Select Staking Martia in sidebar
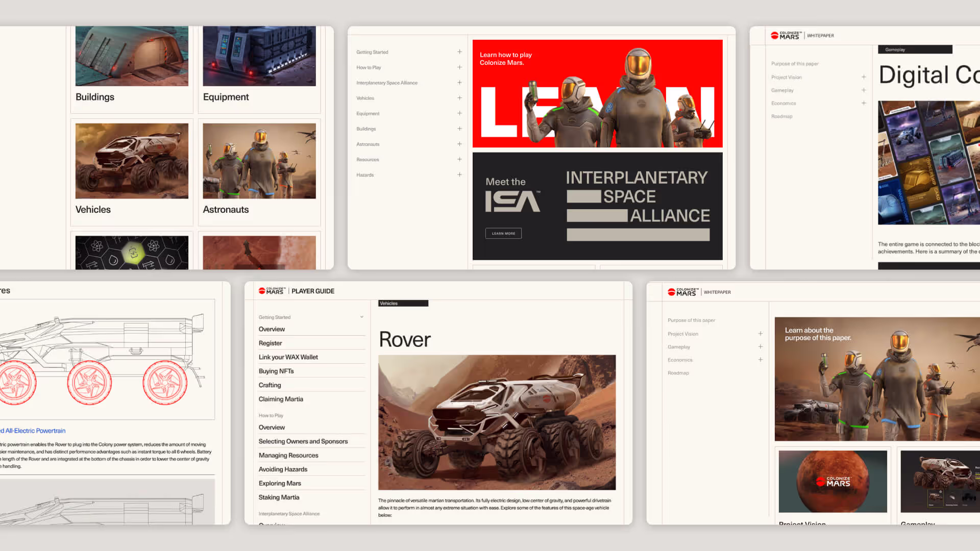980x551 pixels. [279, 497]
